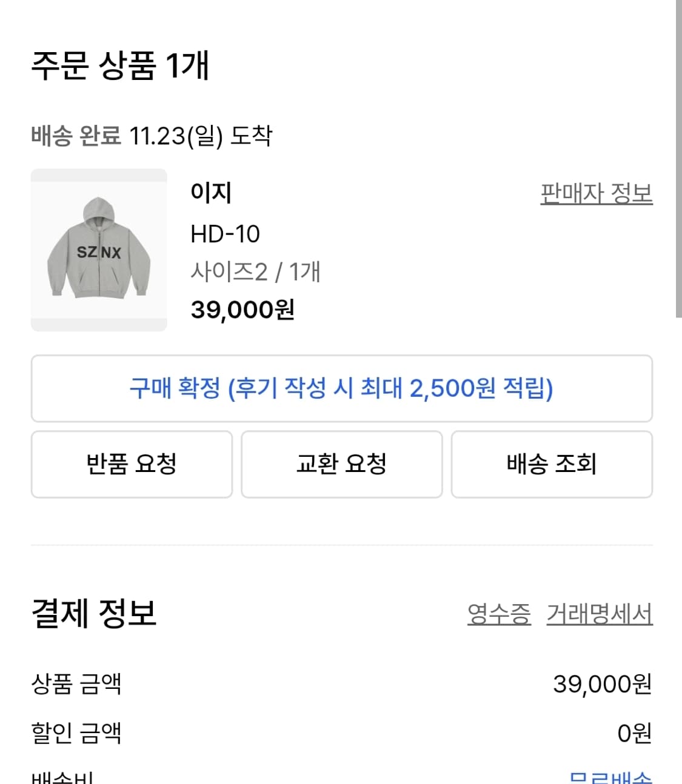This screenshot has width=682, height=784.
Task: Click the blue 무료배송 shipping text
Action: click(610, 777)
